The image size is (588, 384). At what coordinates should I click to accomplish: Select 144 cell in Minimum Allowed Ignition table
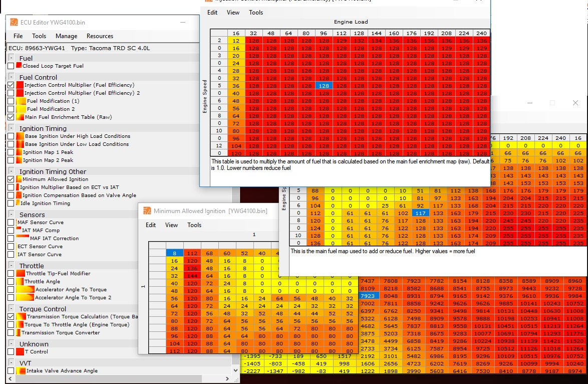coord(192,276)
